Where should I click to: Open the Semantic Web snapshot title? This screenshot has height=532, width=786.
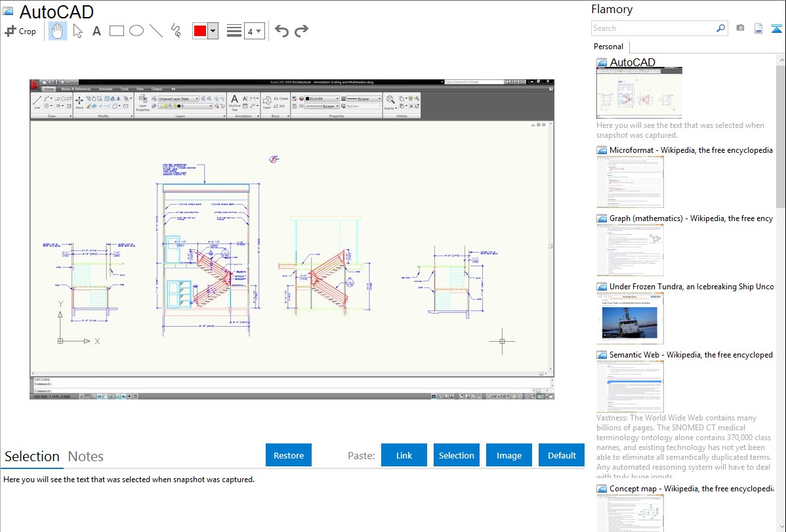click(x=691, y=354)
